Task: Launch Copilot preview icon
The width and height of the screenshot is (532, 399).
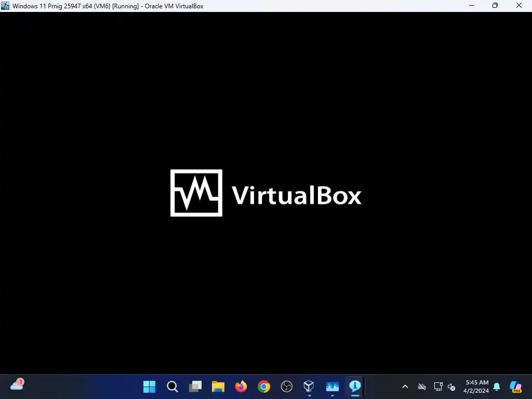Action: tap(515, 387)
